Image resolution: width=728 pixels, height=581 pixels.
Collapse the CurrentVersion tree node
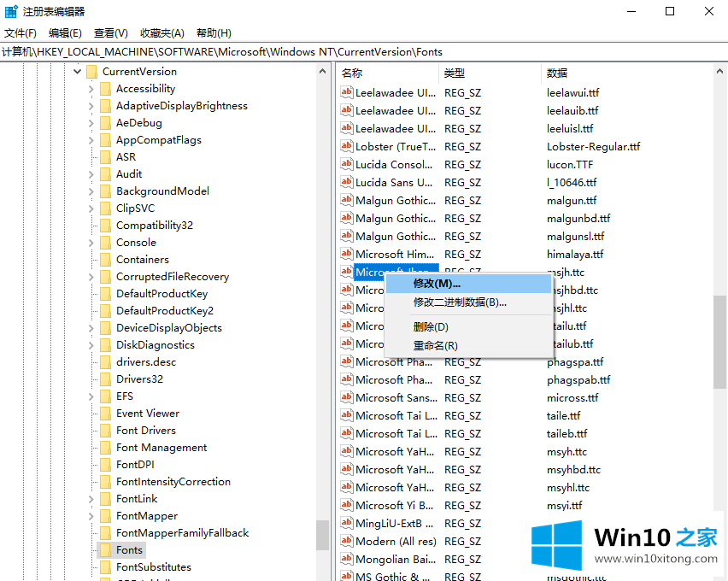[78, 72]
